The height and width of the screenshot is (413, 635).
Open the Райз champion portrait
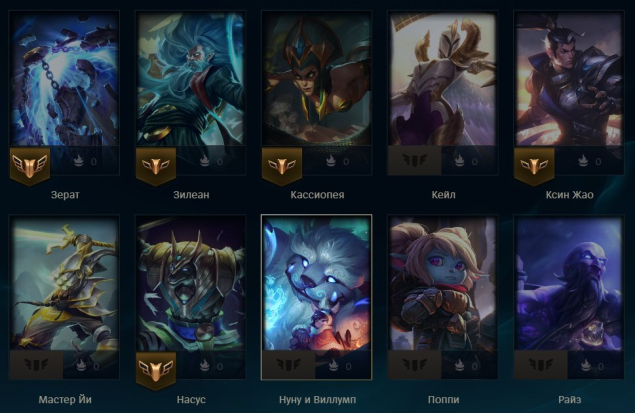point(569,283)
